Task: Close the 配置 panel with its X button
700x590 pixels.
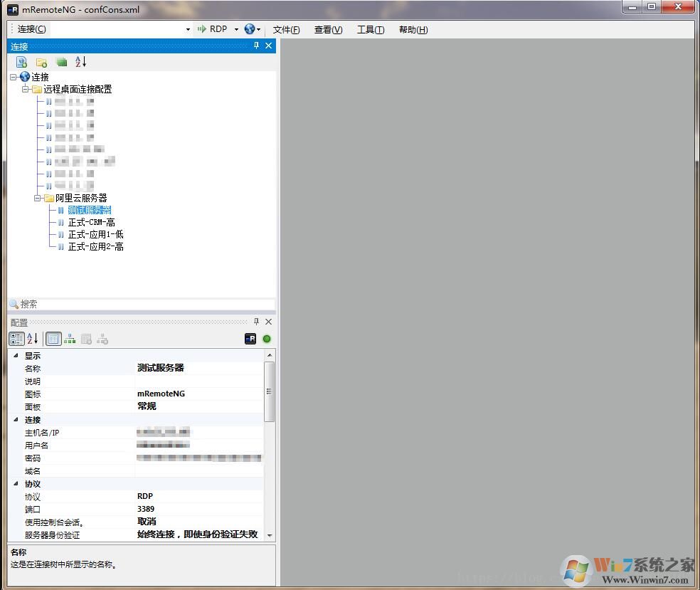Action: (x=268, y=322)
